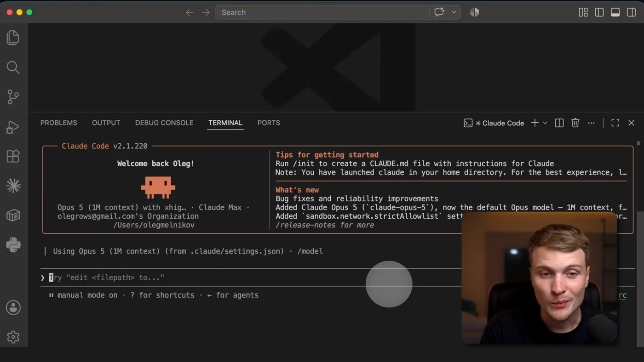Open the Manage settings gear
Image resolution: width=644 pixels, height=362 pixels.
pos(13,337)
